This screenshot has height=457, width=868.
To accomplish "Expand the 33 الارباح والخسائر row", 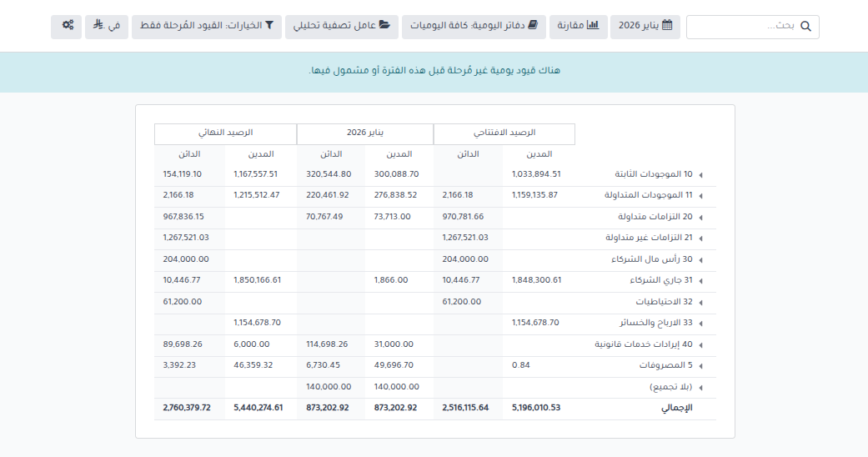I will [700, 324].
